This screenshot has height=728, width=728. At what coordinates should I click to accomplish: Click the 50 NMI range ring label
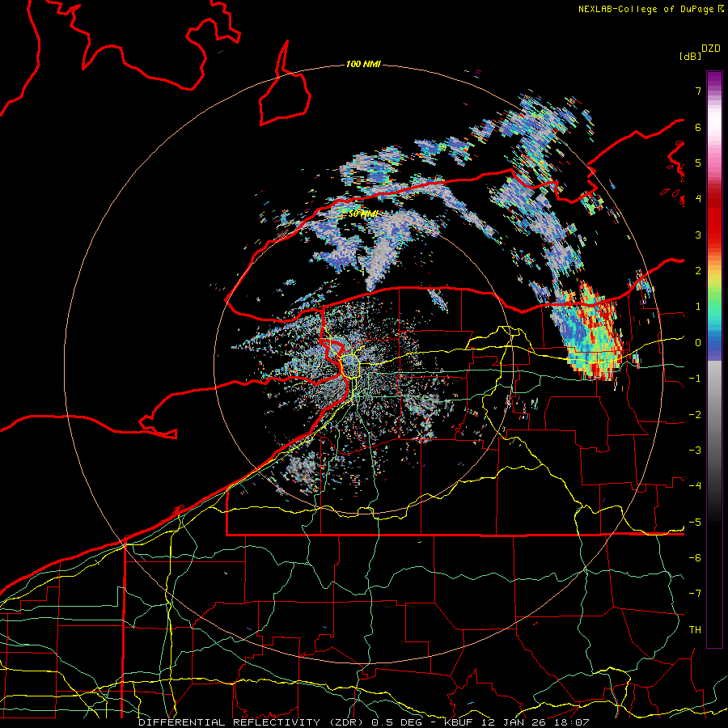pos(362,214)
